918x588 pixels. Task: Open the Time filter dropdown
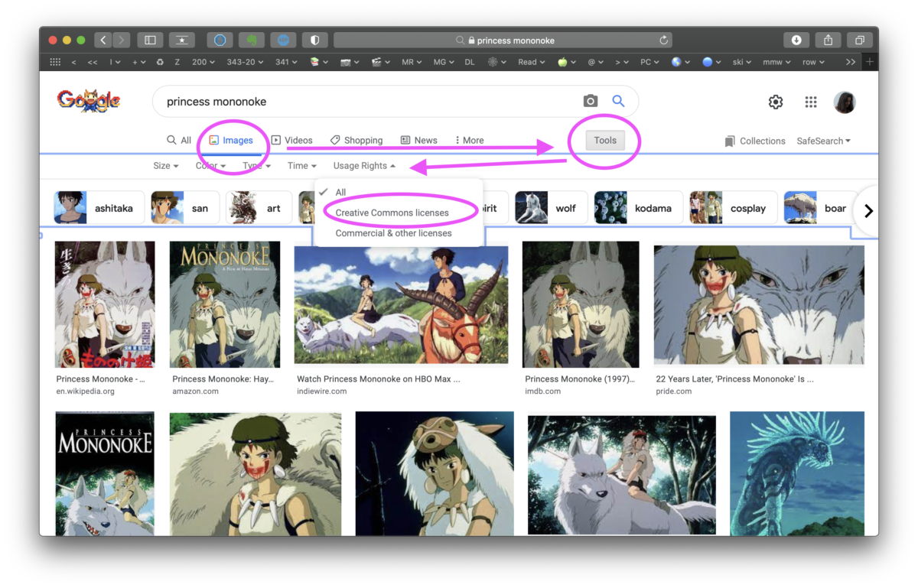(x=301, y=166)
